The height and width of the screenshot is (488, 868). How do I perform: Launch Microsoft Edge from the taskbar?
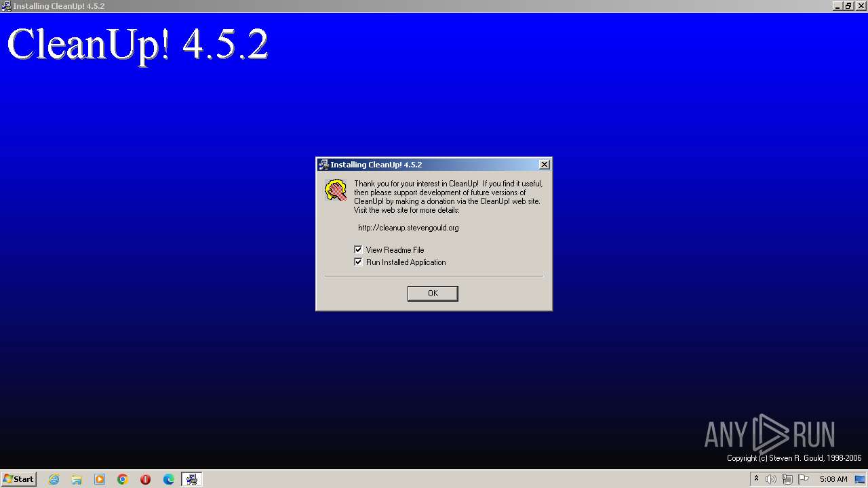(169, 479)
